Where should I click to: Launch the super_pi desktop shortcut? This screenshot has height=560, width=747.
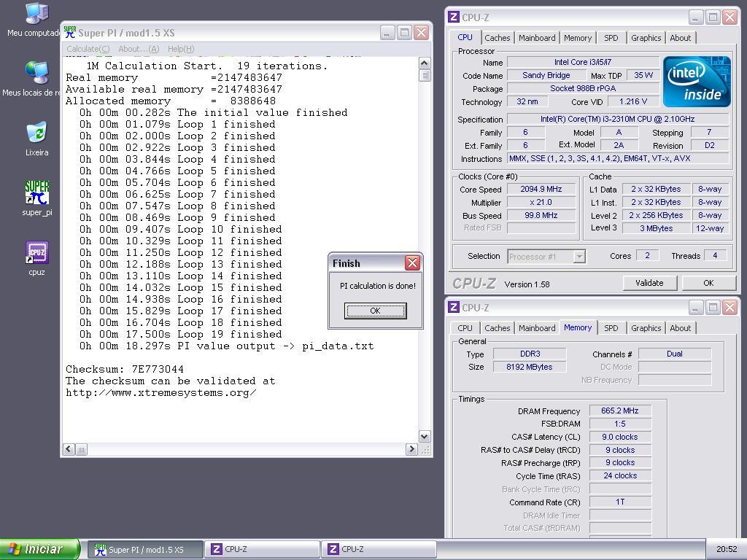(x=36, y=199)
